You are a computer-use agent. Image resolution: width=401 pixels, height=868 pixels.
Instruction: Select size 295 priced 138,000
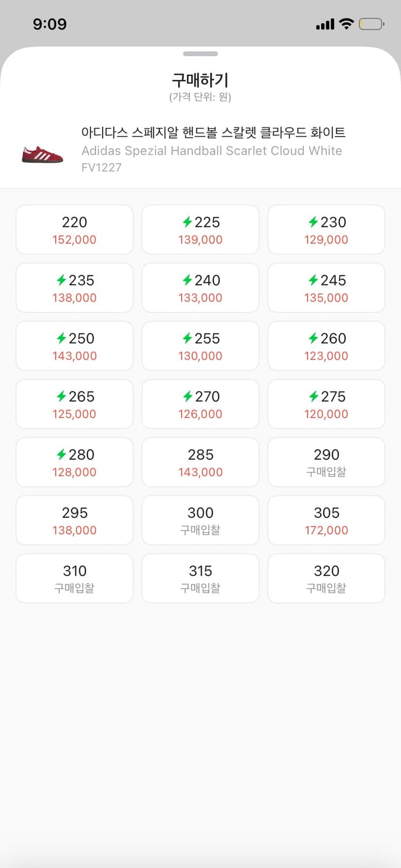point(74,520)
